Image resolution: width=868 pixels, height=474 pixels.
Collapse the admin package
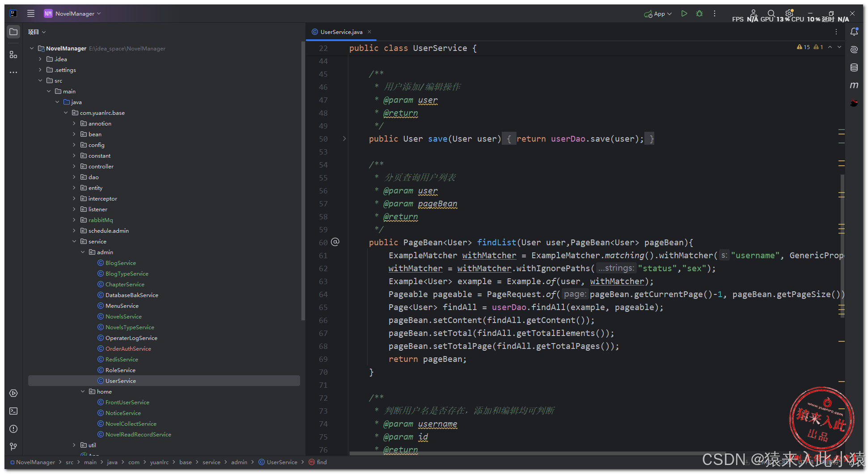(83, 252)
